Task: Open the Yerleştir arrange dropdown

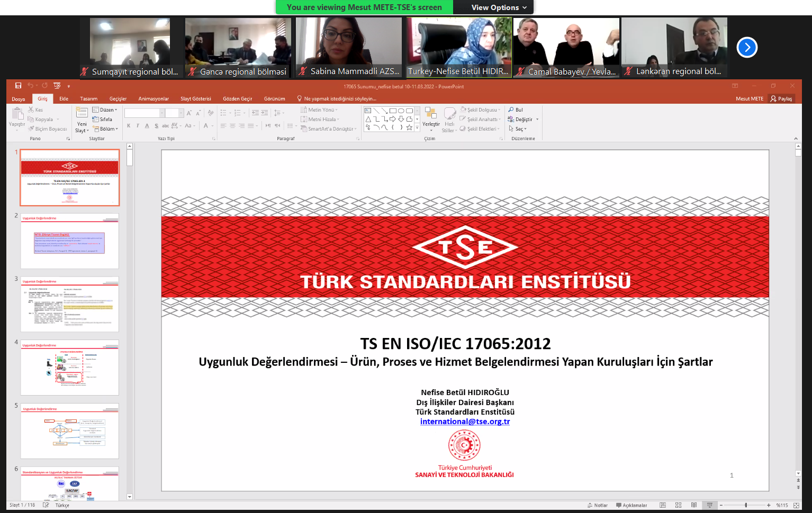Action: pos(431,120)
